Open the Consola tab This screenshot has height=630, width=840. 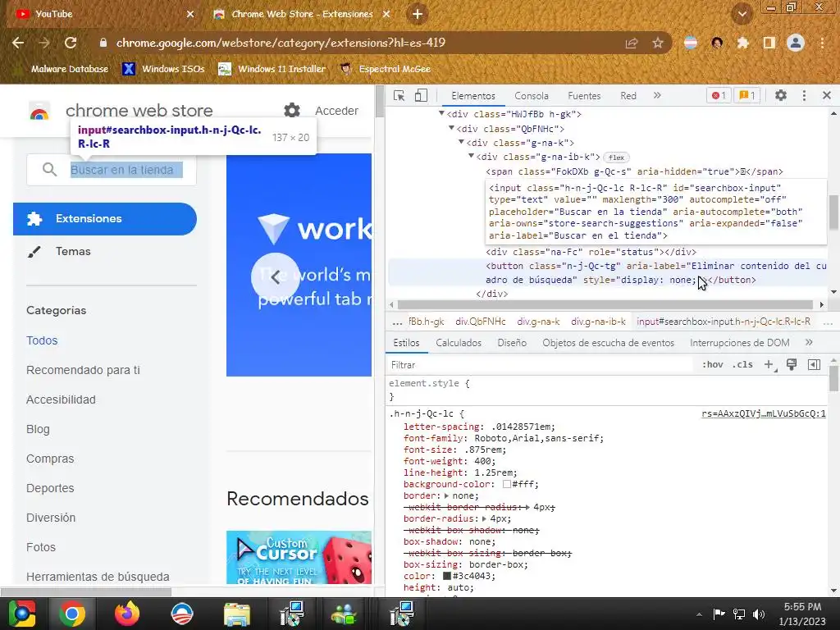pos(532,96)
